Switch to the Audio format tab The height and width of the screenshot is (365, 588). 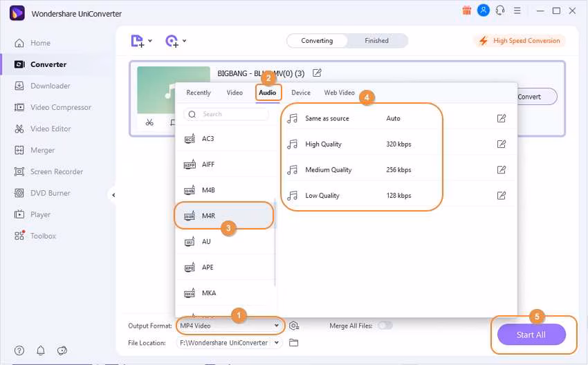coord(268,93)
